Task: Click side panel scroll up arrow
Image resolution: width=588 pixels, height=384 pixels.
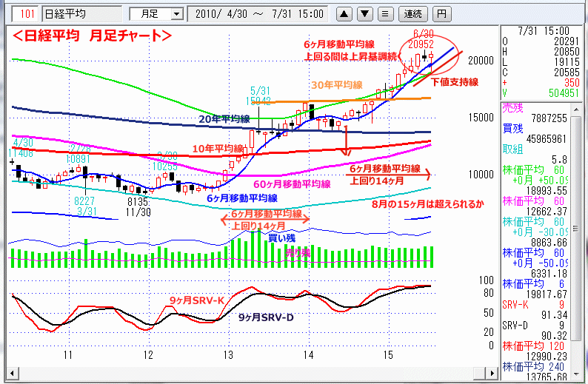Action: tap(576, 109)
